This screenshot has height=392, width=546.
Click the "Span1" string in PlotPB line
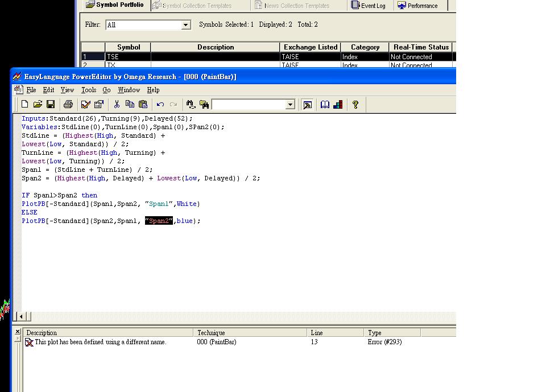pyautogui.click(x=159, y=204)
